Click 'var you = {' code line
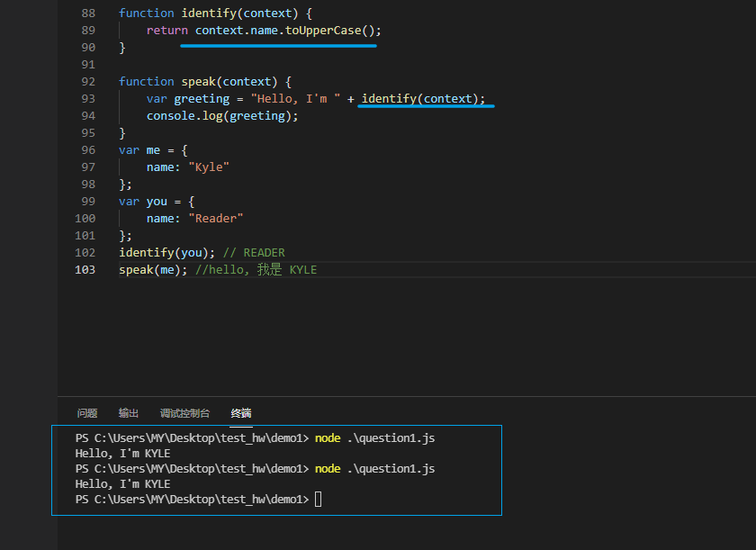 tap(157, 202)
